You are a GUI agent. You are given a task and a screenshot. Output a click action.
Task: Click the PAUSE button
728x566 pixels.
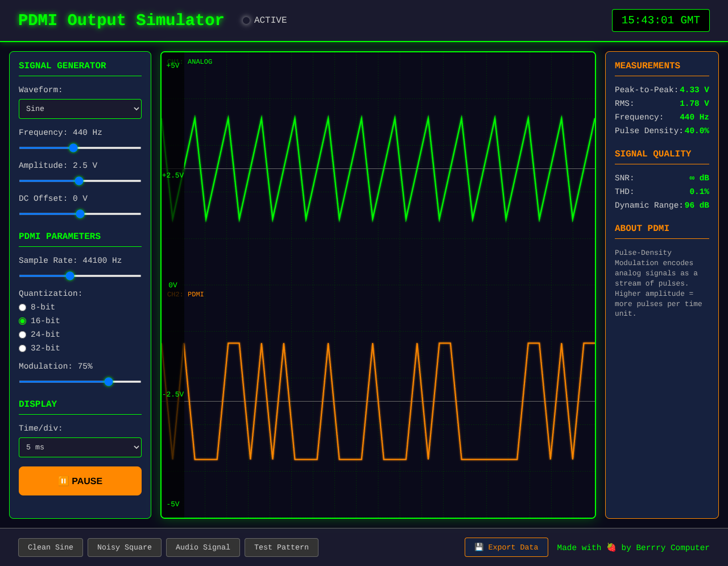pyautogui.click(x=80, y=481)
